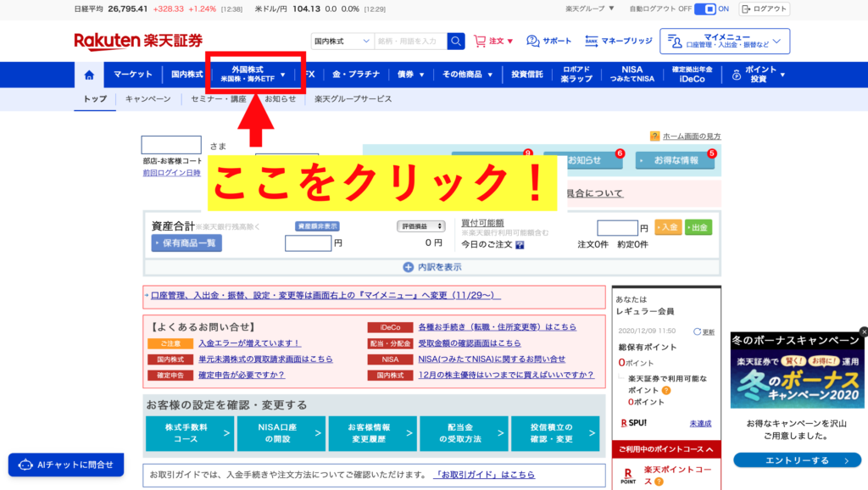Switch to the キャンペーン tab
This screenshot has width=868, height=490.
[147, 99]
